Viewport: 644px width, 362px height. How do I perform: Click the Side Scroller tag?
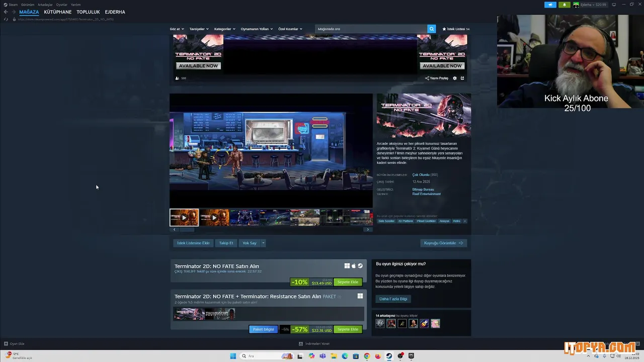click(386, 221)
